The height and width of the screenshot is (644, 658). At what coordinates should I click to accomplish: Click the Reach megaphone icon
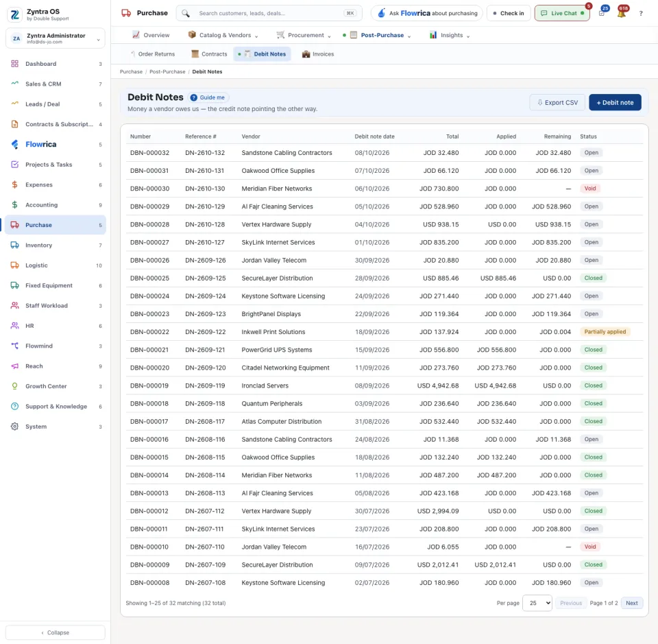pyautogui.click(x=14, y=366)
